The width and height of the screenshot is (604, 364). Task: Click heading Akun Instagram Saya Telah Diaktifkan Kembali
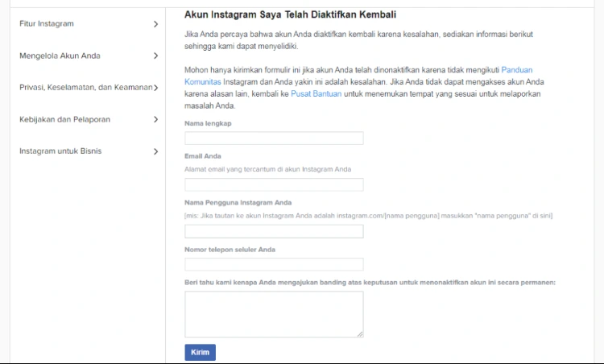290,14
